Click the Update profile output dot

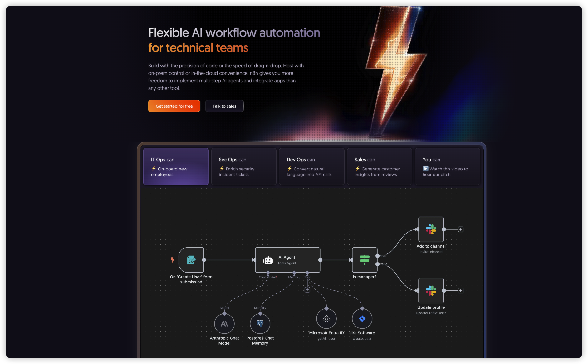(444, 291)
